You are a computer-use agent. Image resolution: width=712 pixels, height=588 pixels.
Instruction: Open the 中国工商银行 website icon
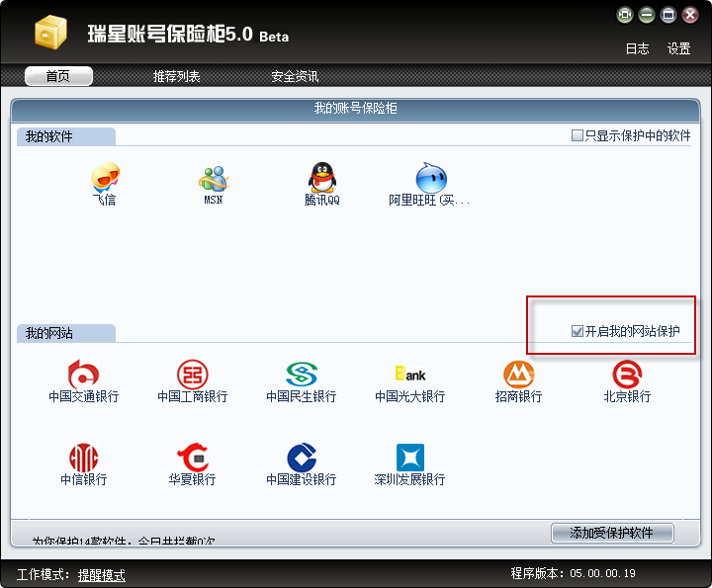pyautogui.click(x=192, y=376)
